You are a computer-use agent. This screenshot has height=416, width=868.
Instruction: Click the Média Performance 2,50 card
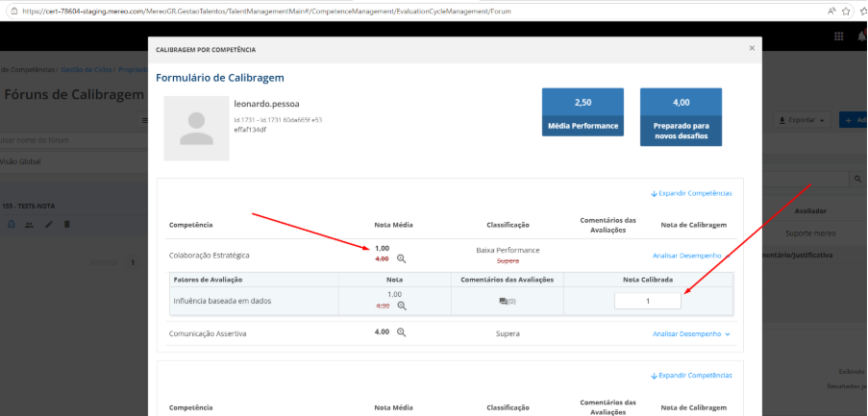(x=583, y=111)
